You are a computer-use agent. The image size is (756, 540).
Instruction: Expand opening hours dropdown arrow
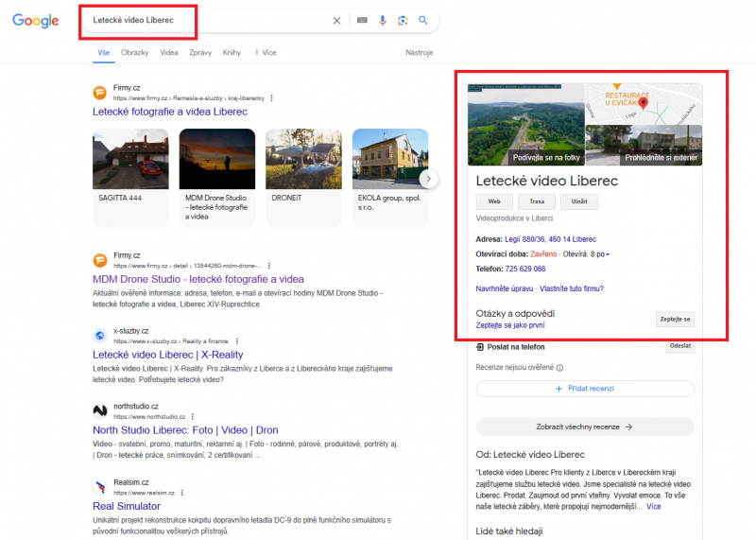point(608,254)
